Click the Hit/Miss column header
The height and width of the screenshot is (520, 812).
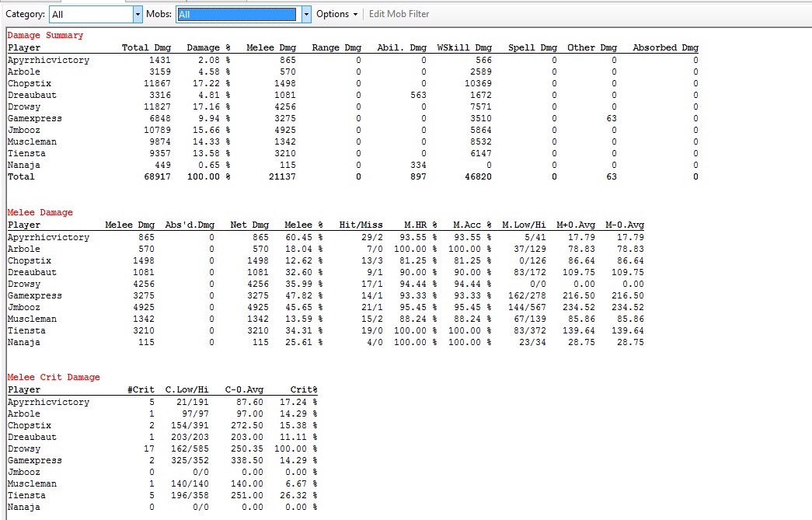361,225
